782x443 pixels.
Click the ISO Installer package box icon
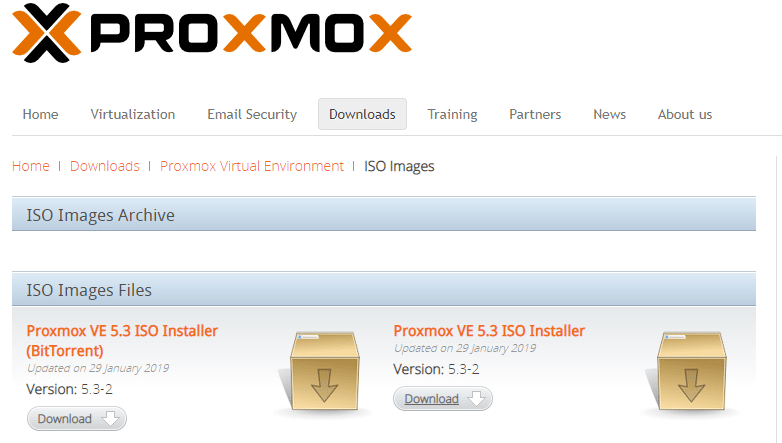click(691, 372)
